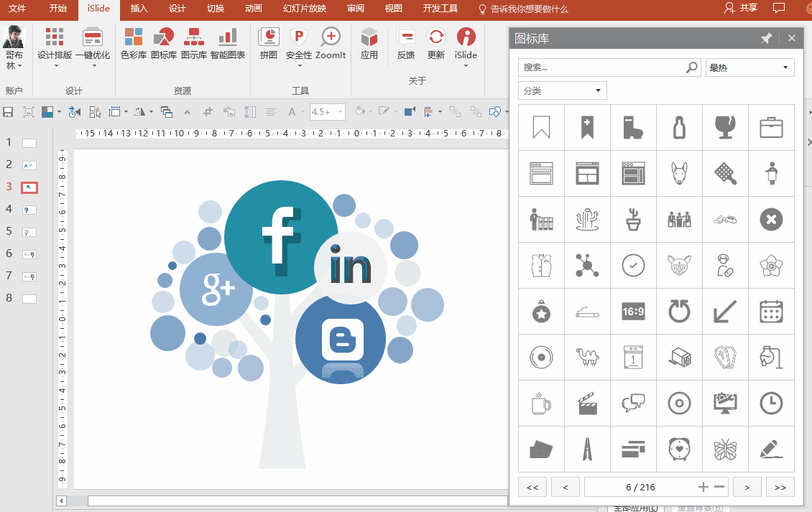Insert the dog head icon
812x512 pixels.
tap(680, 174)
